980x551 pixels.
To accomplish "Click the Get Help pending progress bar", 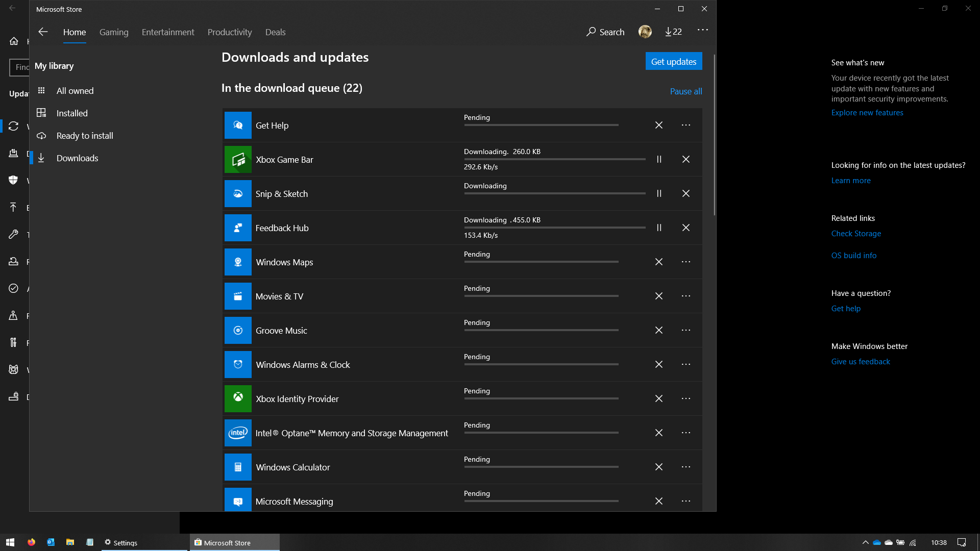I will point(542,125).
